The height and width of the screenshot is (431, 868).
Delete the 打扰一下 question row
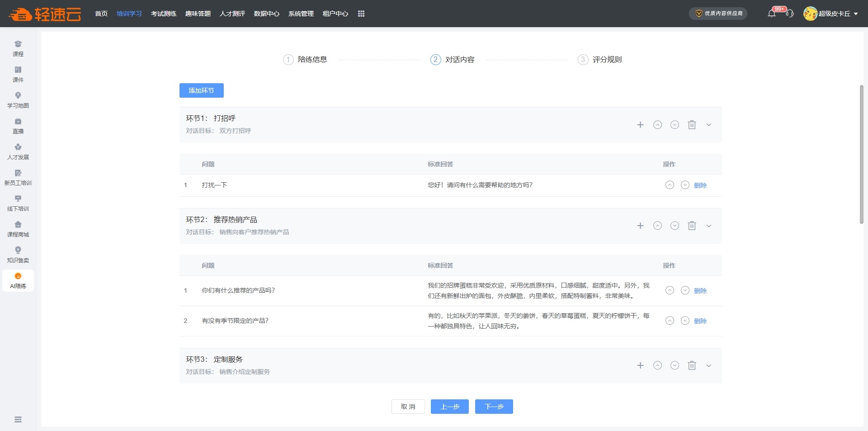[700, 185]
